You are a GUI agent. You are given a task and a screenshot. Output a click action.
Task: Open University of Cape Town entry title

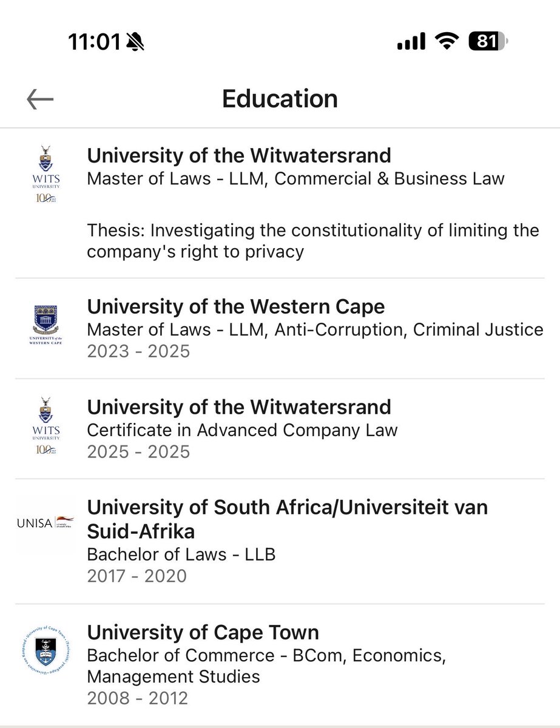coord(203,632)
